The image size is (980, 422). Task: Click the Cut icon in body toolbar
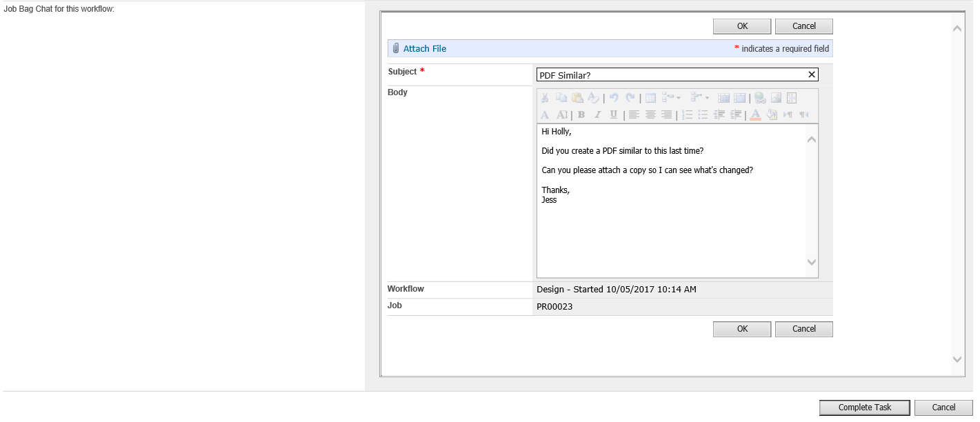coord(545,98)
